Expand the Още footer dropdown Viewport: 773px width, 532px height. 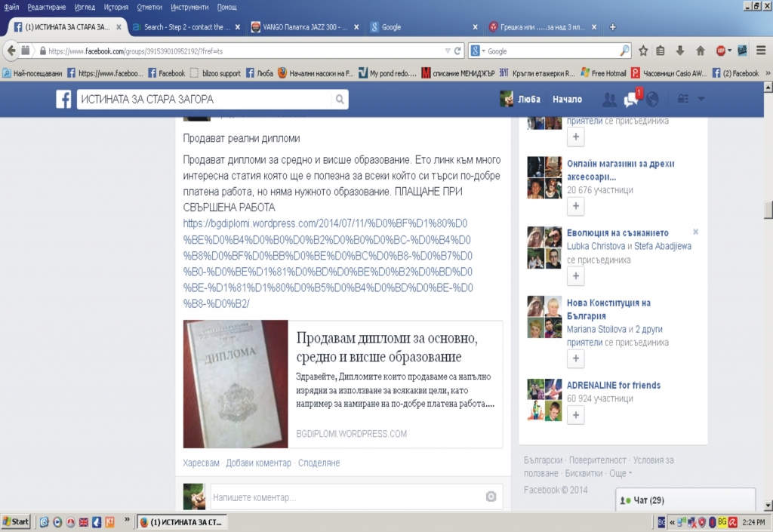pos(621,473)
